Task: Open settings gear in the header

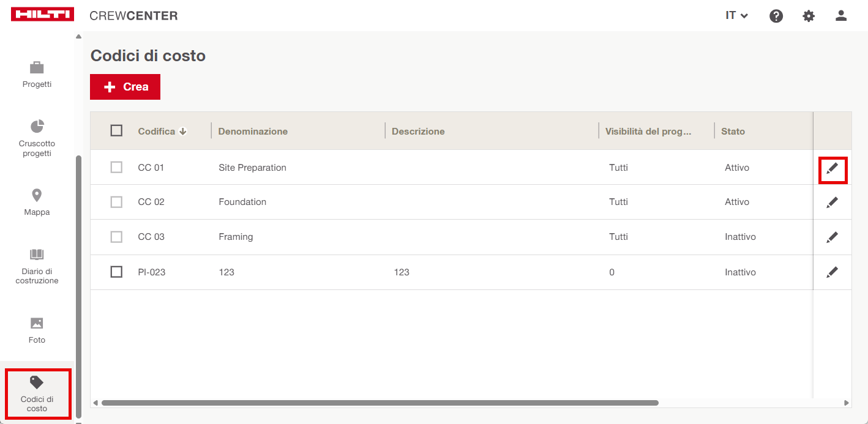Action: pyautogui.click(x=809, y=16)
